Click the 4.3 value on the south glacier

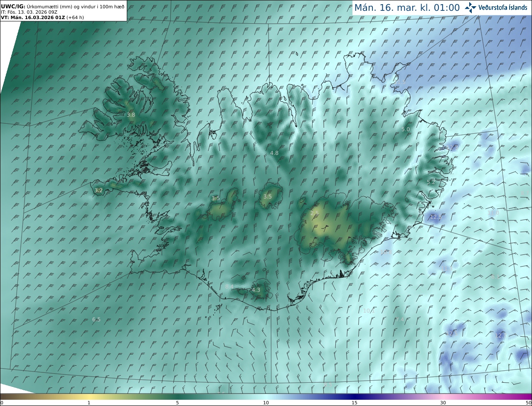256,290
